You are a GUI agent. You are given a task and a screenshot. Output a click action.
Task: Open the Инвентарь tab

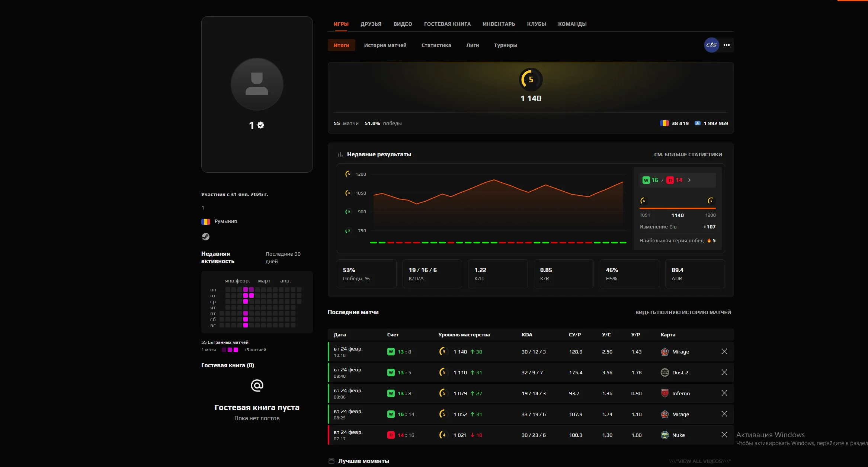pos(499,24)
